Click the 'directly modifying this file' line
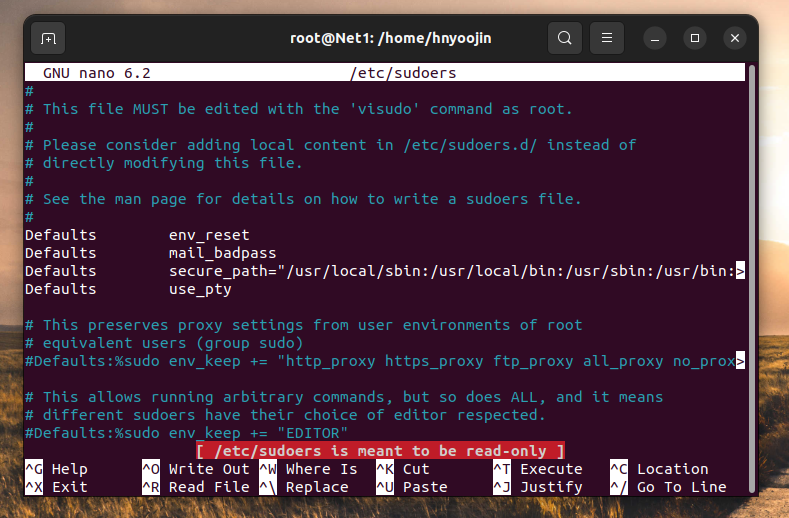Viewport: 789px width, 518px height. pos(164,163)
